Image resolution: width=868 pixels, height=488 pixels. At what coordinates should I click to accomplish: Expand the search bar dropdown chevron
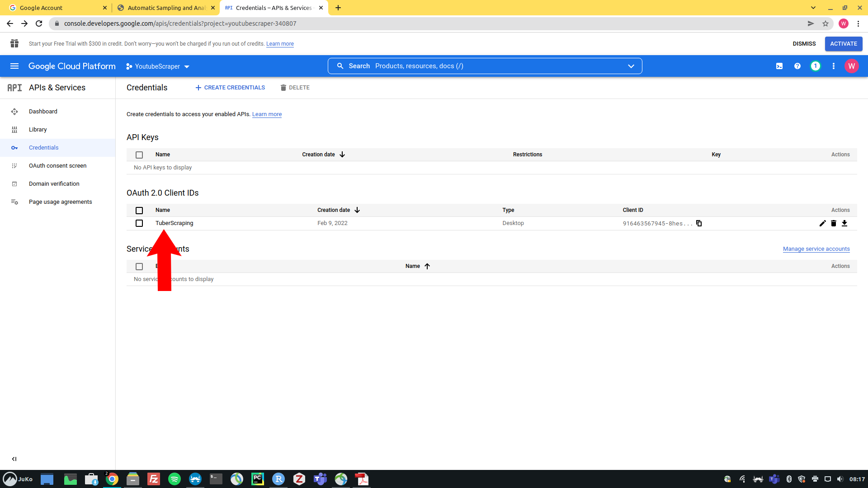pyautogui.click(x=631, y=66)
